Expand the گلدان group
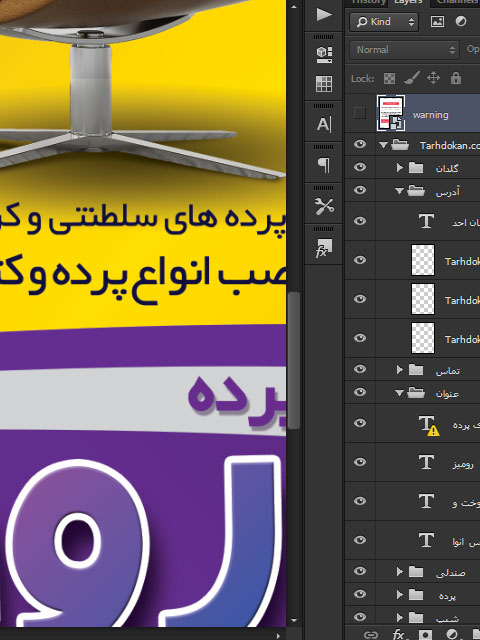 tap(400, 167)
